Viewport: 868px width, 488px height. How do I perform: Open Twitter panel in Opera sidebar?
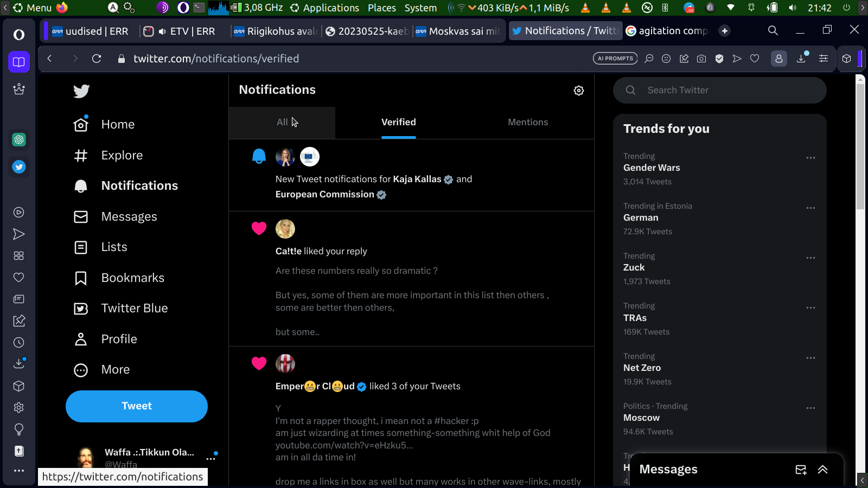tap(19, 167)
